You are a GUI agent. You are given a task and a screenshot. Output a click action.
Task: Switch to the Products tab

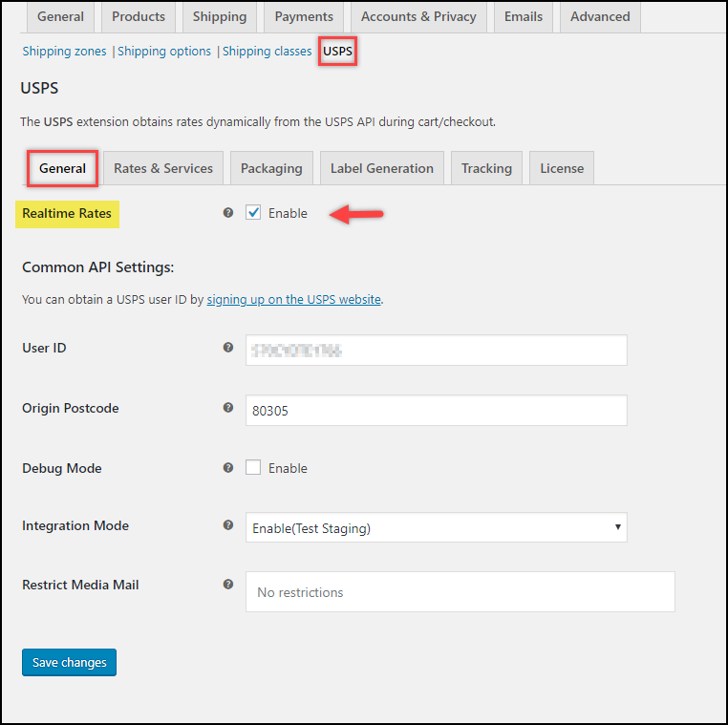tap(139, 16)
